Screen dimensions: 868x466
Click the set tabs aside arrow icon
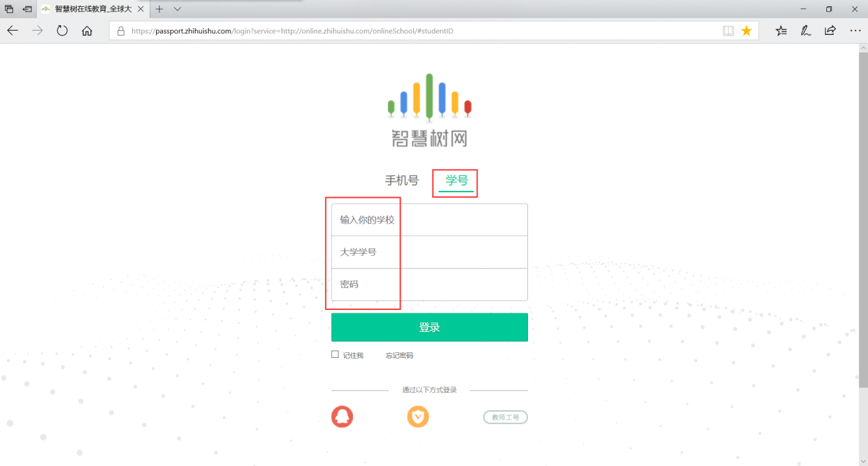pos(27,9)
